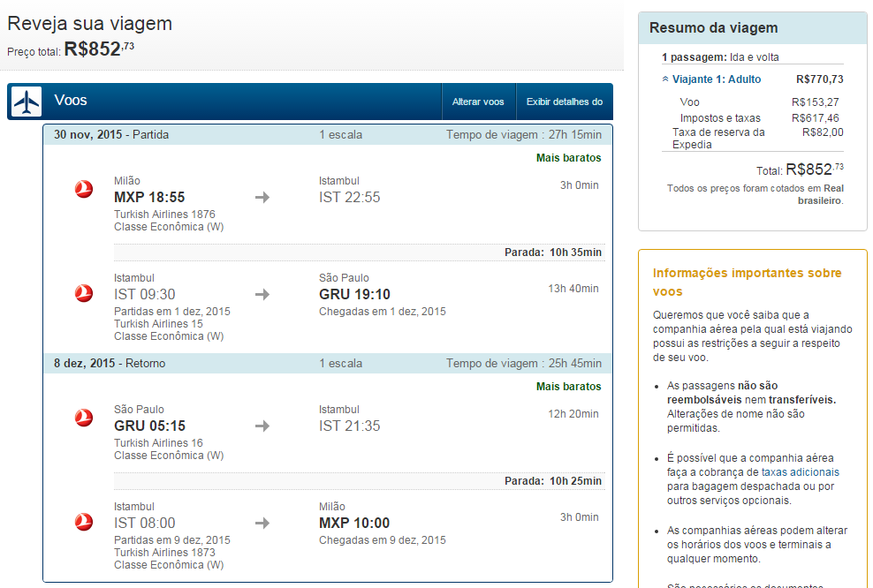Screen dimensions: 873x588
Task: Click the Informações importantes sobre voos heading
Action: [x=748, y=282]
